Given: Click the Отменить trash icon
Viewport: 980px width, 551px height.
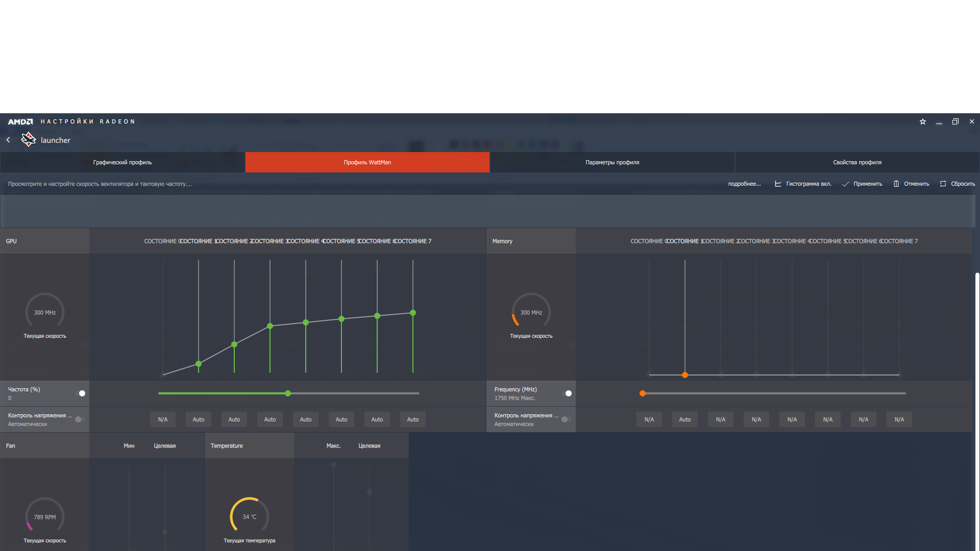Looking at the screenshot, I should (896, 184).
